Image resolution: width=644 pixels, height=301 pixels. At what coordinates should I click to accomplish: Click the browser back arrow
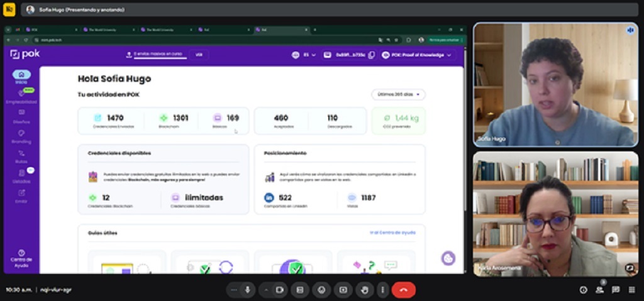pos(8,40)
